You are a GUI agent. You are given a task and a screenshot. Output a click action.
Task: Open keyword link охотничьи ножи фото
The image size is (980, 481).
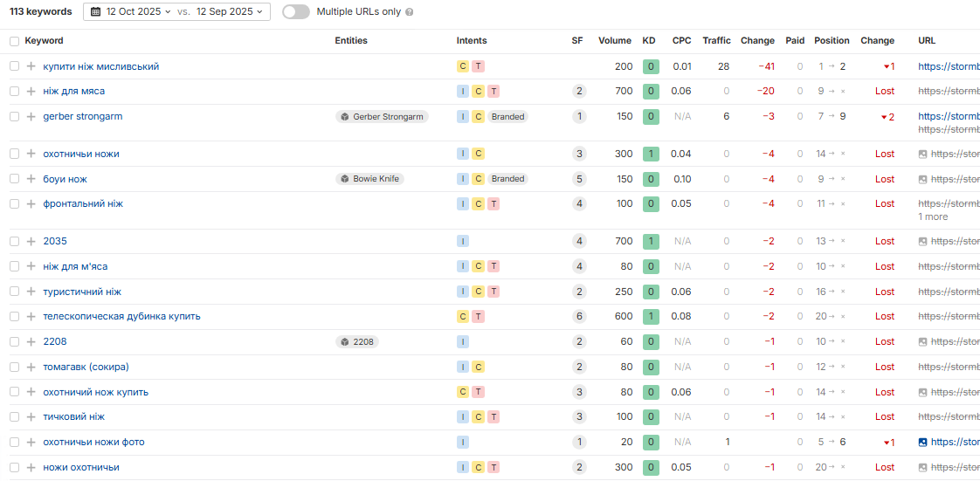point(93,443)
